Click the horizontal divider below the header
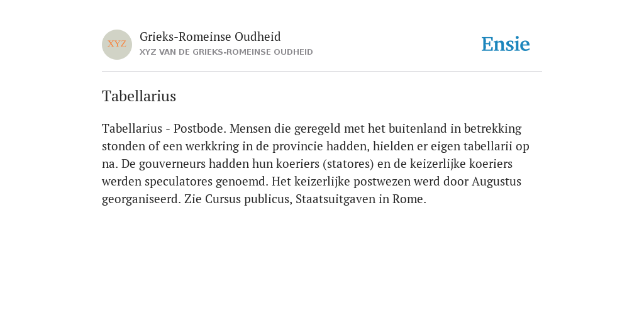The width and height of the screenshot is (644, 322). pos(322,72)
